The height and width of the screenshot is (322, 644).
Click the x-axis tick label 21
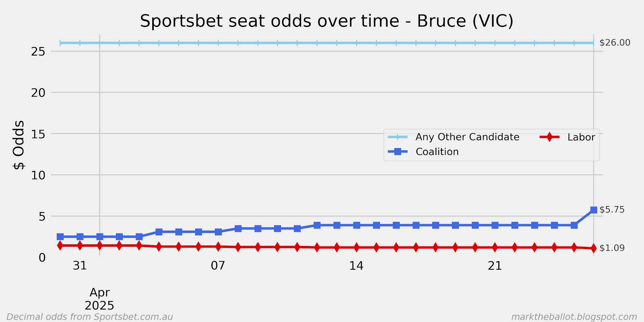[495, 266]
